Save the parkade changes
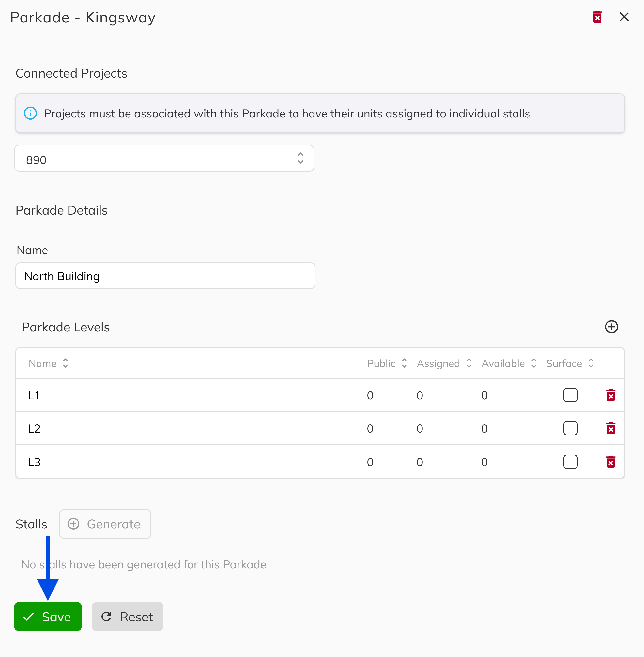The width and height of the screenshot is (644, 657). pyautogui.click(x=48, y=617)
